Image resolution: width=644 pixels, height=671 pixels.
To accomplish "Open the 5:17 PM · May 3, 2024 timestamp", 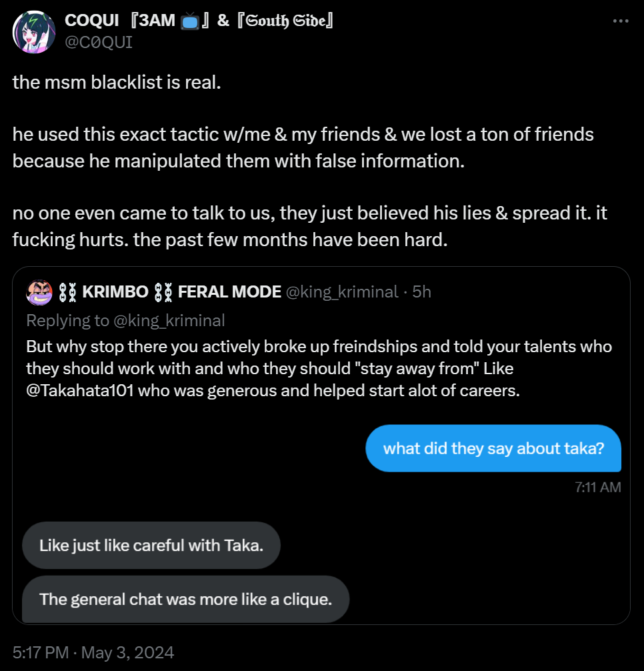I will click(93, 652).
